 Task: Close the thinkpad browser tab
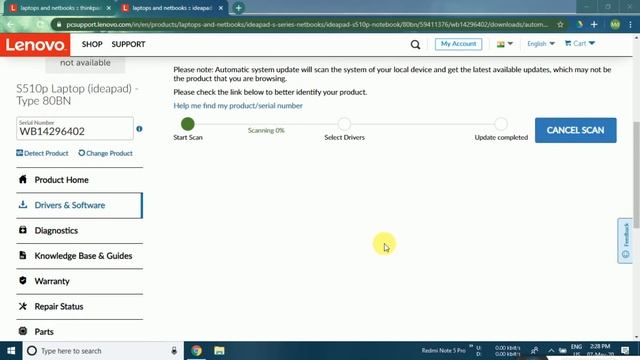[109, 8]
